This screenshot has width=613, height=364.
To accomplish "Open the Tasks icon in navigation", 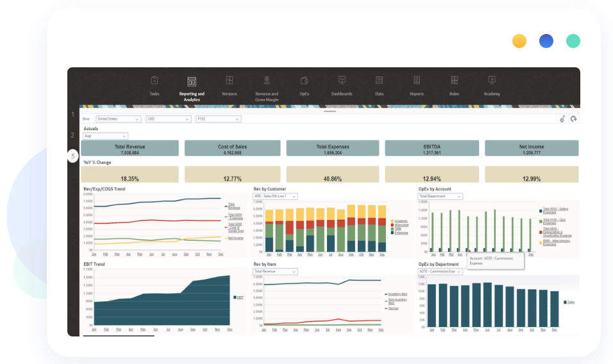I will click(155, 81).
